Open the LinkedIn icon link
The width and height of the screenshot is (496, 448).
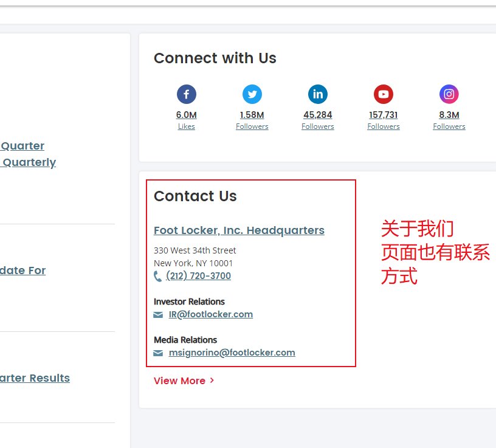[317, 94]
